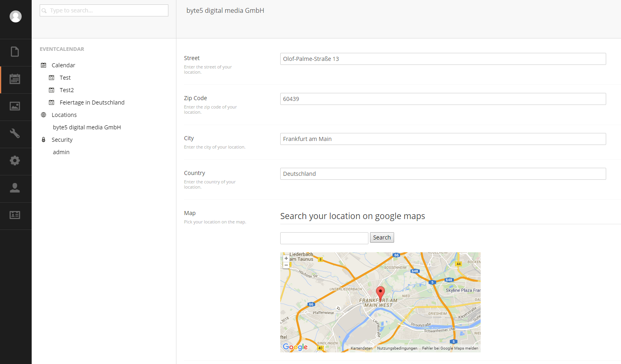Zoom out on the map
Viewport: 621px width, 364px height.
coord(286,265)
